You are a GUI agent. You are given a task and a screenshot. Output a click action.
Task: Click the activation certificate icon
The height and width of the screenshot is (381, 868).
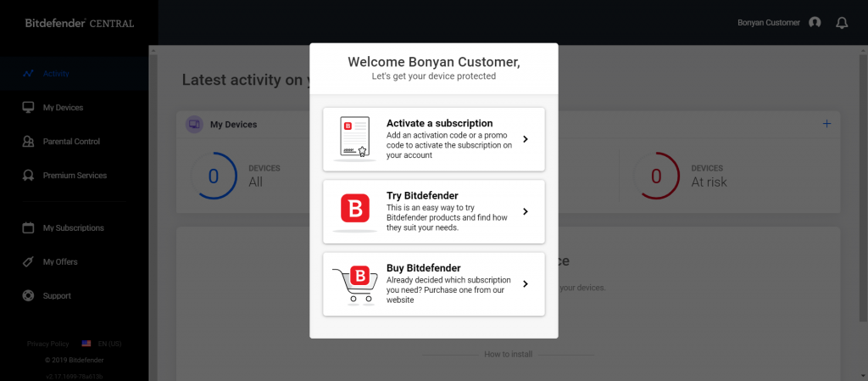tap(355, 138)
